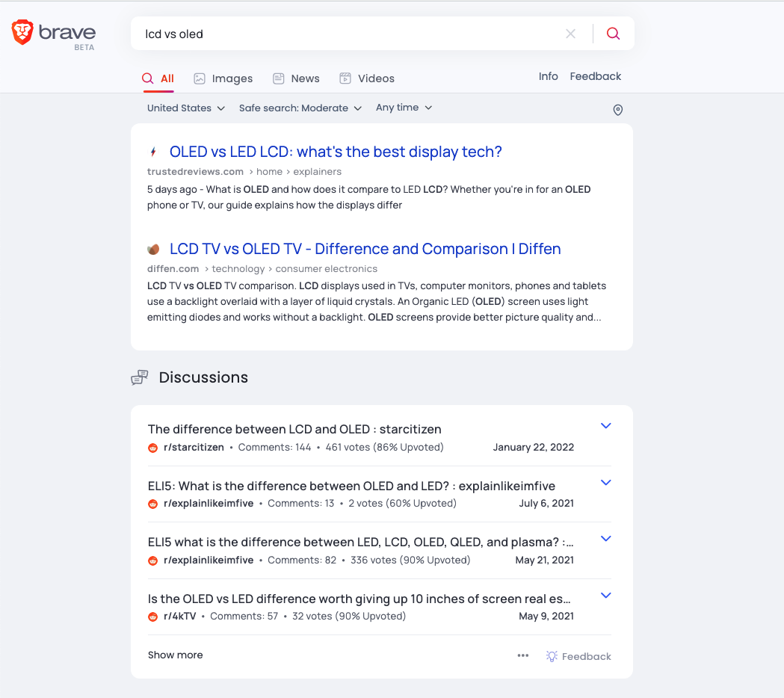784x698 pixels.
Task: Click 336 votes (90% Upvoted) text
Action: tap(410, 560)
